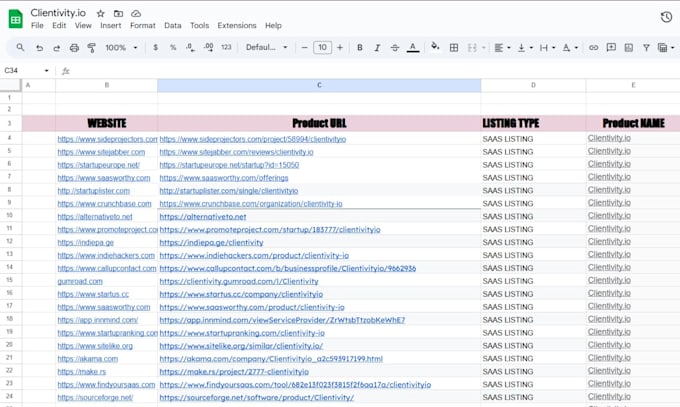Open the Extensions menu
Viewport: 680px width, 407px height.
coord(237,26)
